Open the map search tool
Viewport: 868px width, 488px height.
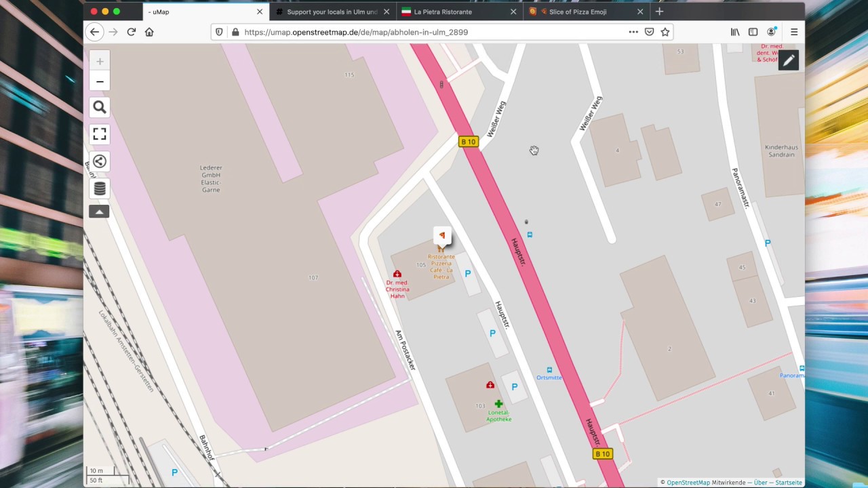pos(100,107)
